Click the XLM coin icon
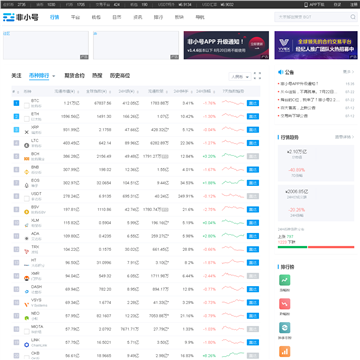The width and height of the screenshot is (360, 360). [x=27, y=225]
